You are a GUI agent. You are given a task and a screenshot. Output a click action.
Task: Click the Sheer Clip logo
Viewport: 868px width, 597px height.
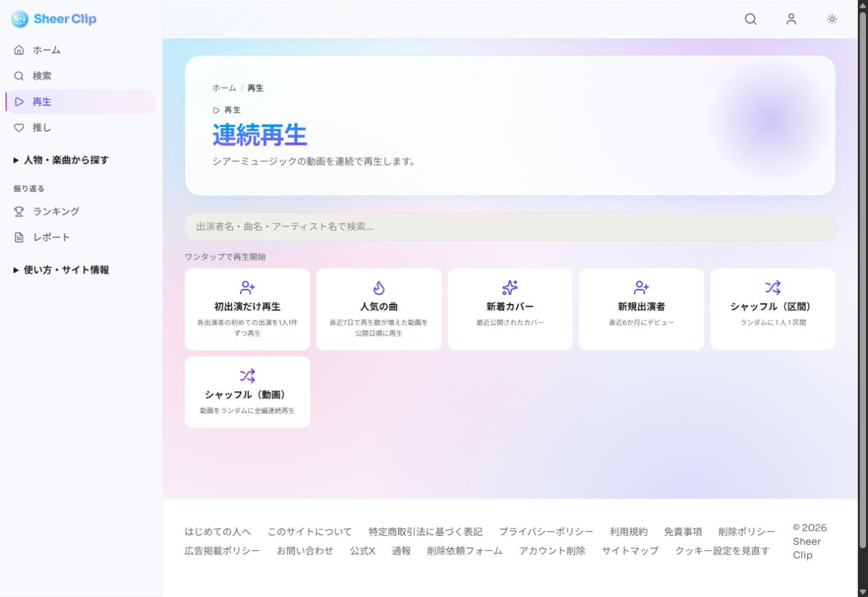click(54, 19)
